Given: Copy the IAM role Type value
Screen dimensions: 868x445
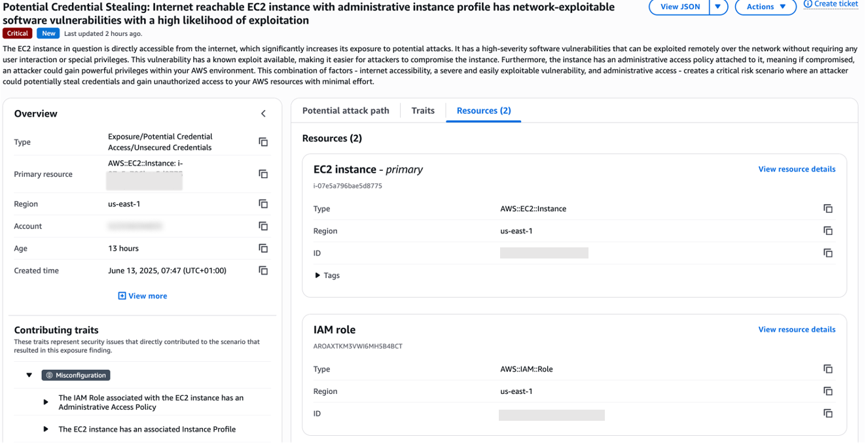Looking at the screenshot, I should 828,369.
